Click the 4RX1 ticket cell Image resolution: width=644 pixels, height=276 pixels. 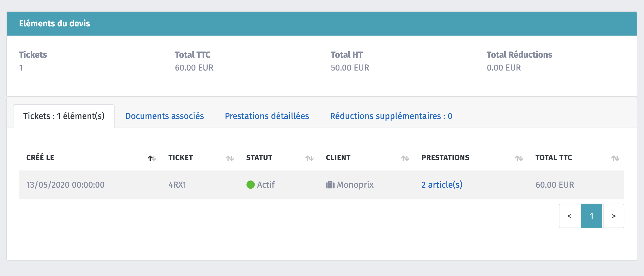click(x=177, y=185)
